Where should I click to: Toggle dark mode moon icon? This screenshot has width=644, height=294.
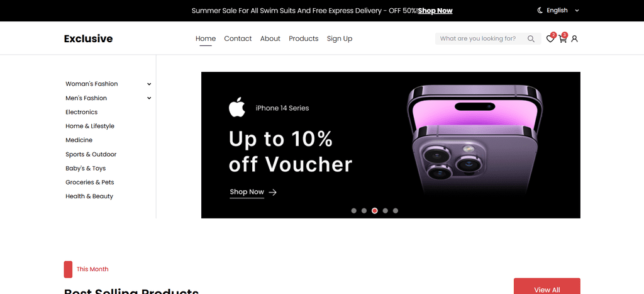coord(540,10)
